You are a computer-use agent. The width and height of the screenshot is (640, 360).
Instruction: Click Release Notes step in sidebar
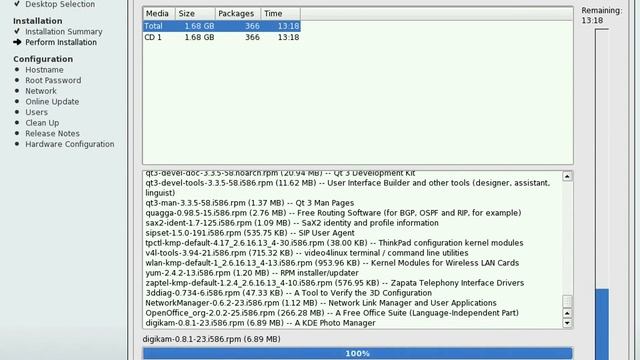[x=52, y=133]
